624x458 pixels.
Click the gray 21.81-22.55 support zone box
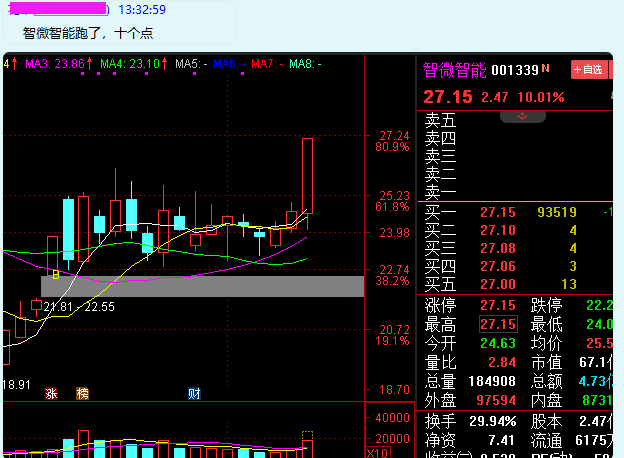coord(203,286)
